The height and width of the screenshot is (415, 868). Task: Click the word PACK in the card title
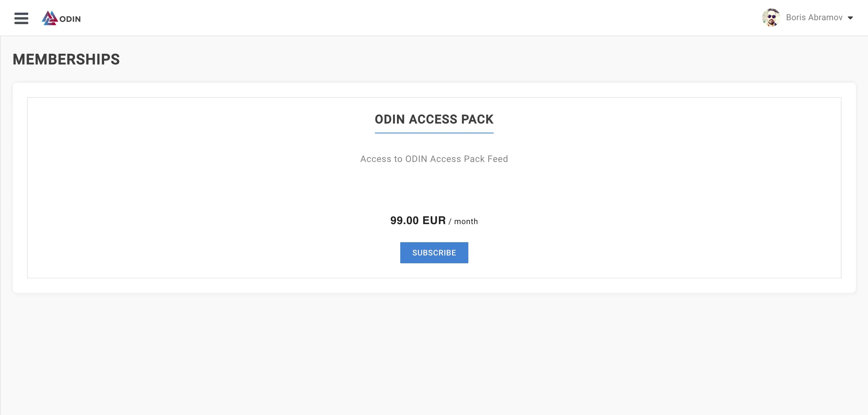click(477, 119)
